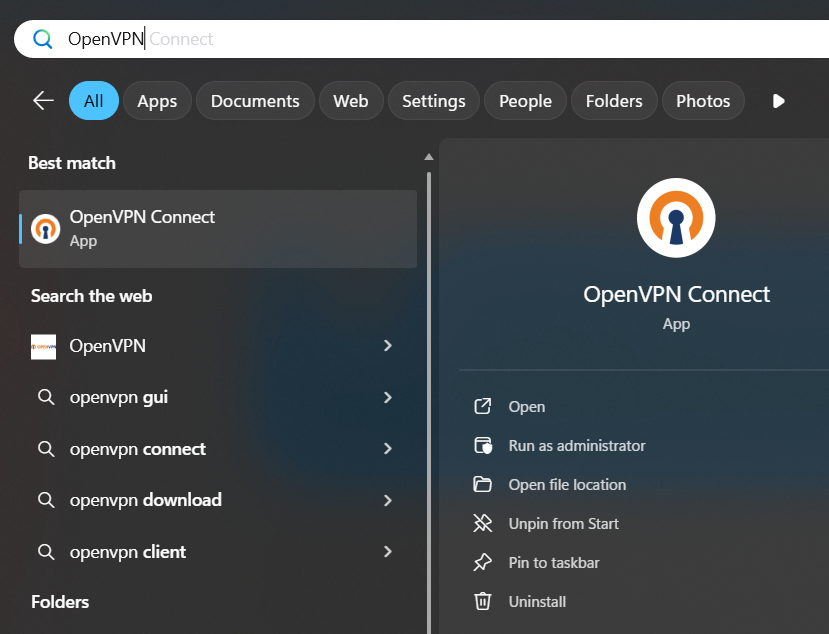Click the openvpn connect suggestion text
This screenshot has height=634, width=829.
point(137,449)
